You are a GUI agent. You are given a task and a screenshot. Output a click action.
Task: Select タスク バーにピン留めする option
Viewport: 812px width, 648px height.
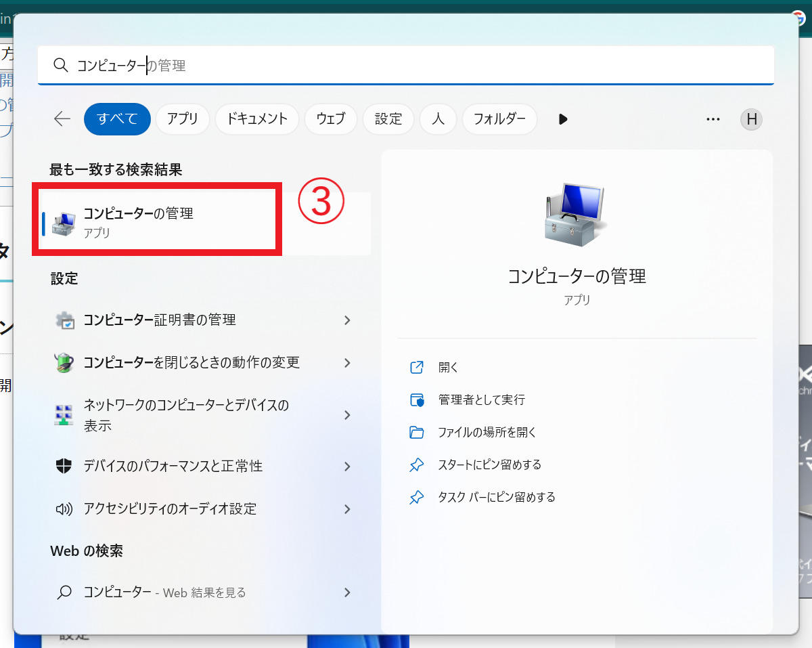[x=496, y=497]
